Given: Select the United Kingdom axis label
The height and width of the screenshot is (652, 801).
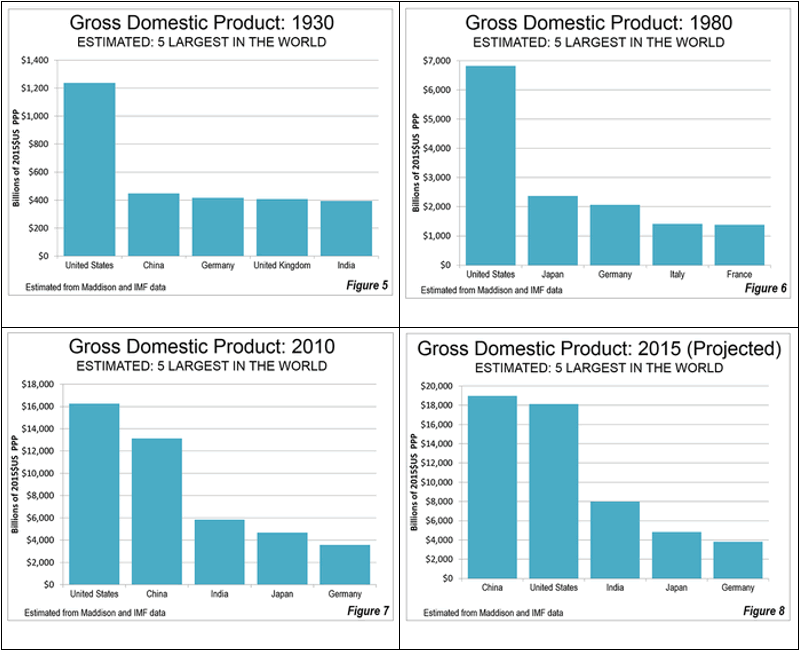Looking at the screenshot, I should click(281, 265).
